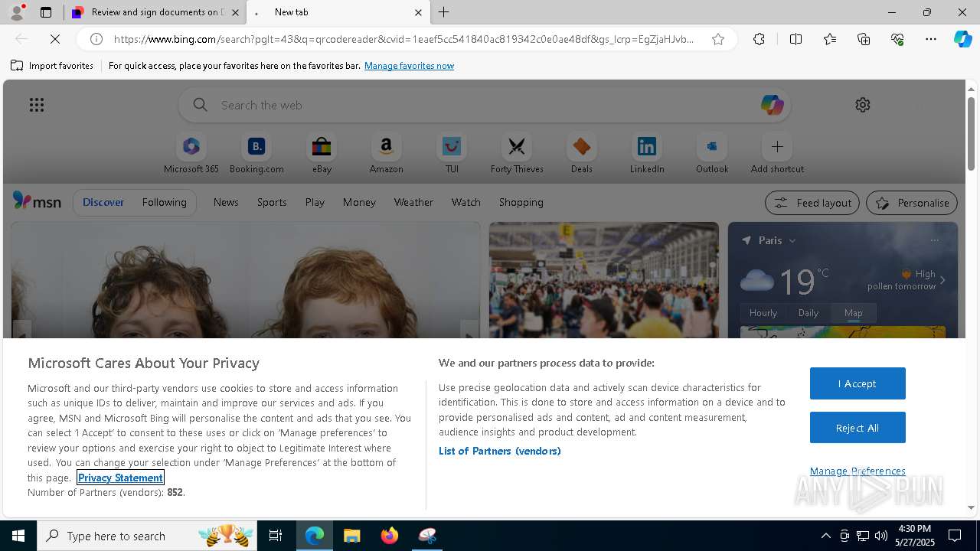Image resolution: width=980 pixels, height=551 pixels.
Task: Switch to Discover tab
Action: [103, 202]
